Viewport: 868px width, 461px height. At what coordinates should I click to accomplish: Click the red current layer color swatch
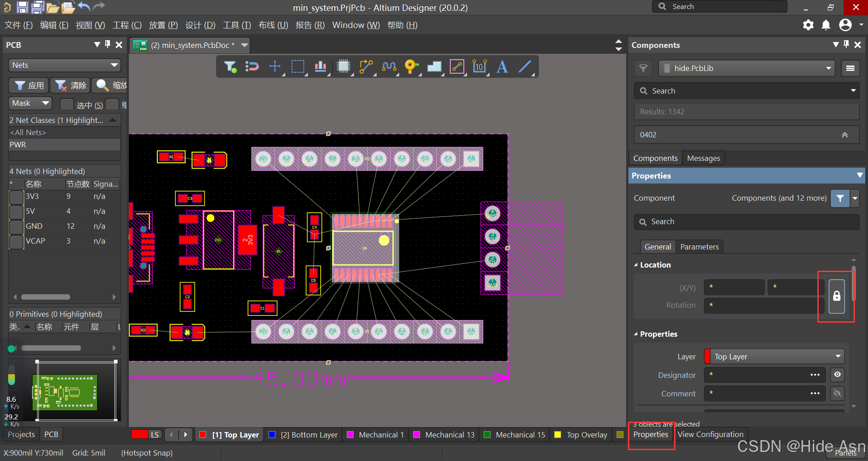140,434
